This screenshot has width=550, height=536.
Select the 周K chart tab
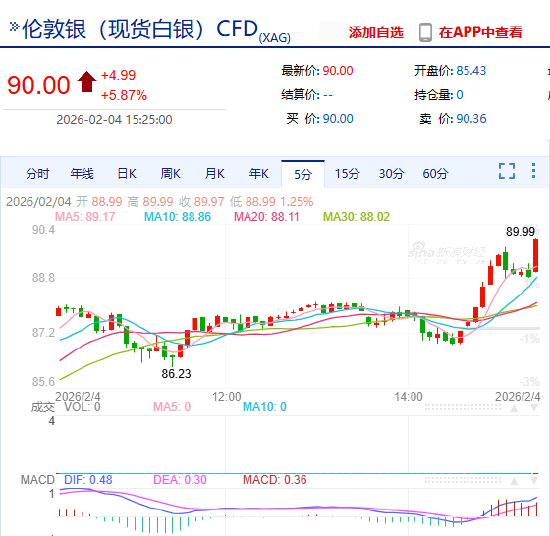click(x=170, y=174)
